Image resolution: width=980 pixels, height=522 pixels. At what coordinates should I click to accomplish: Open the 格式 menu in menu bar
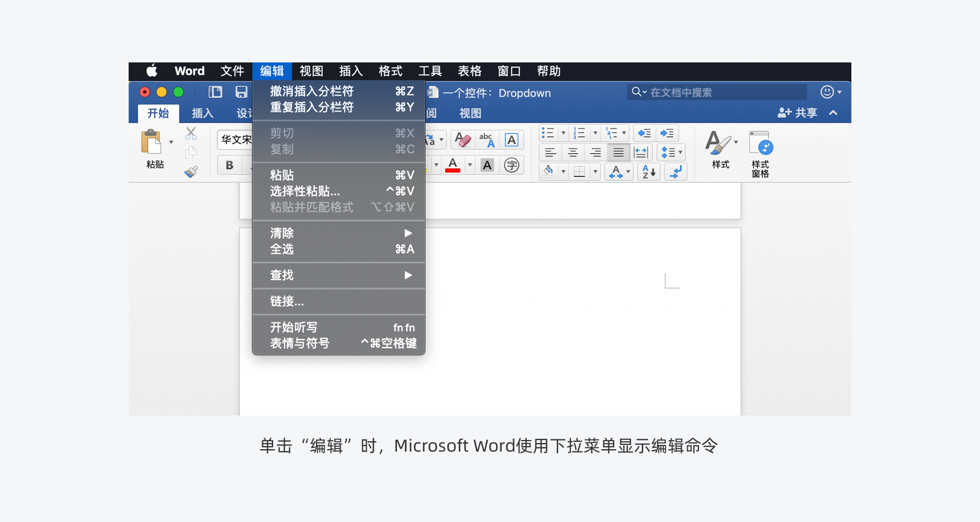391,71
